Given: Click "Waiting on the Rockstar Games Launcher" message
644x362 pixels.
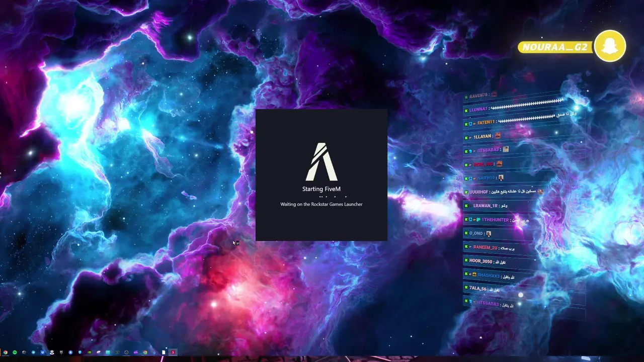Looking at the screenshot, I should point(321,204).
